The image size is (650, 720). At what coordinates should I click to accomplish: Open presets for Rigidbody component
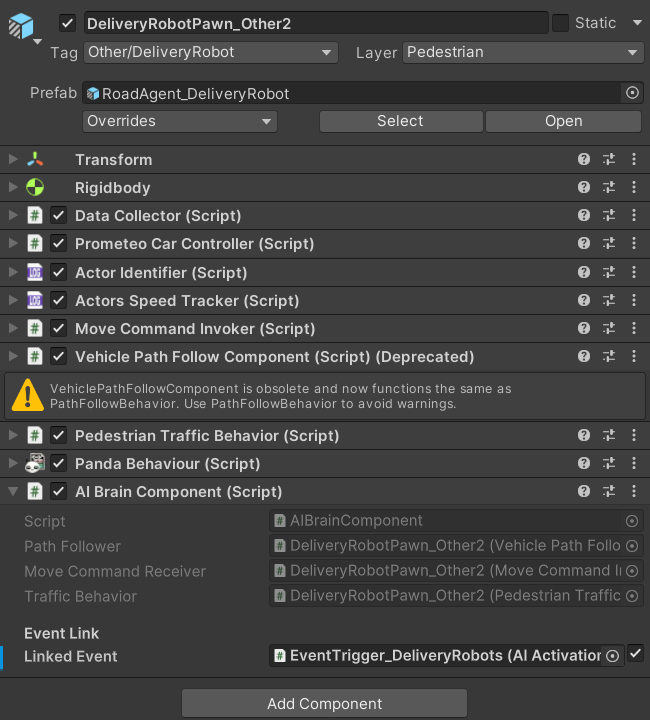point(609,187)
